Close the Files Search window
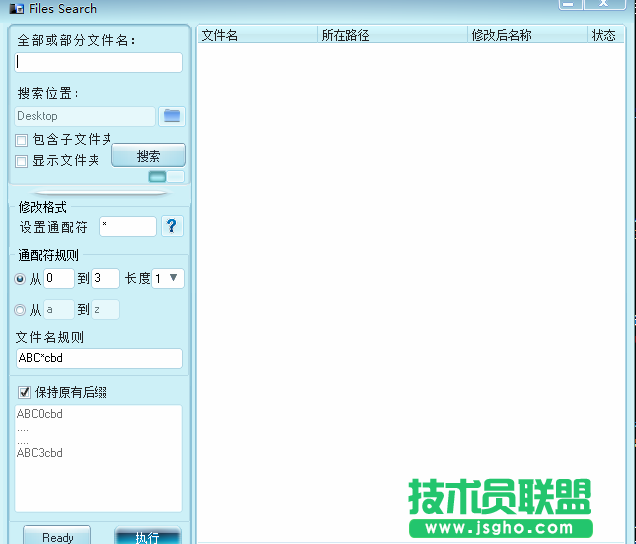This screenshot has width=636, height=544. pyautogui.click(x=604, y=4)
